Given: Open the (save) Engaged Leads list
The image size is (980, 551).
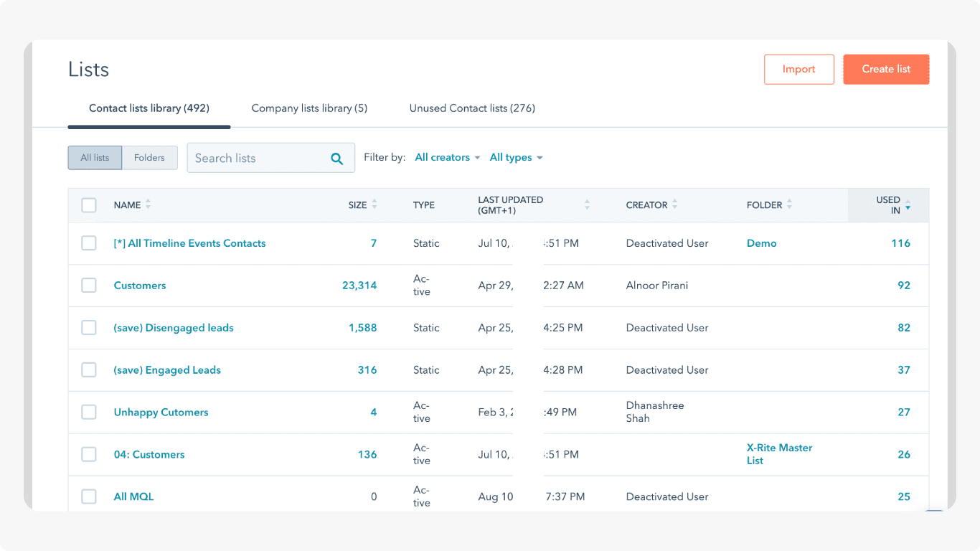Looking at the screenshot, I should [x=167, y=370].
